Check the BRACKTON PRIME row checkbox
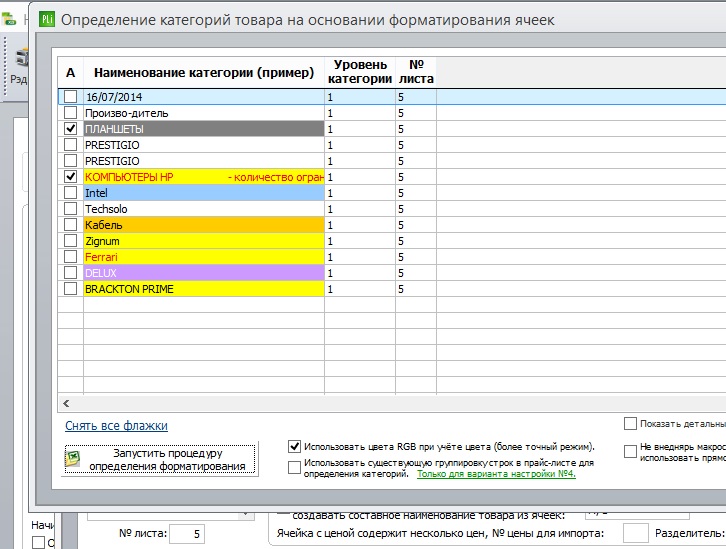Screen dimensions: 726x549 pos(70,289)
